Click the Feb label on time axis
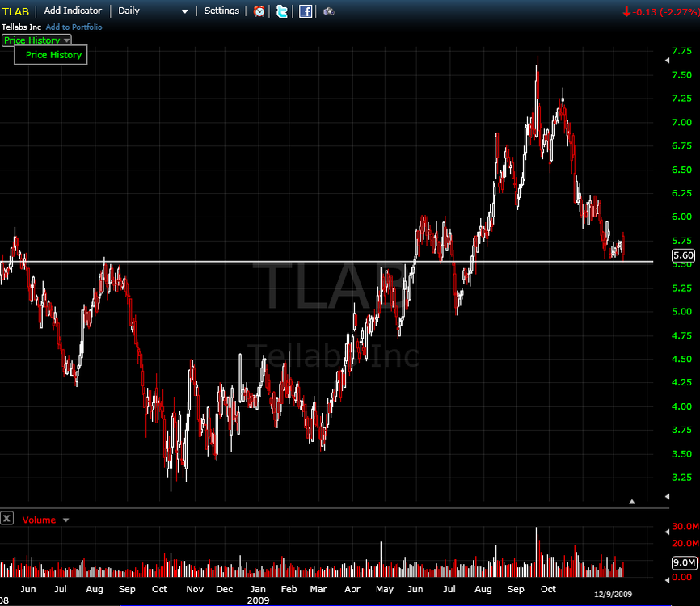The width and height of the screenshot is (700, 606). pyautogui.click(x=289, y=589)
